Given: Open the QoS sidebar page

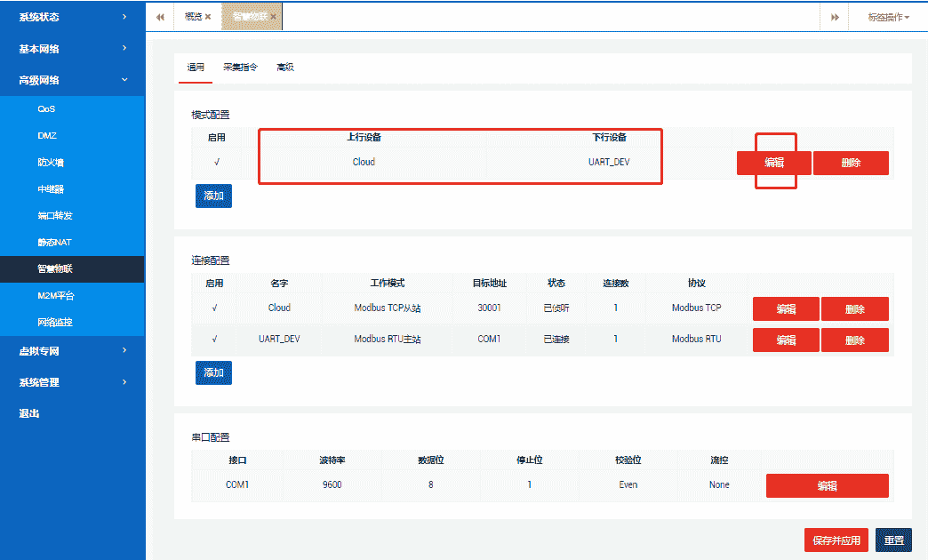Looking at the screenshot, I should [42, 108].
